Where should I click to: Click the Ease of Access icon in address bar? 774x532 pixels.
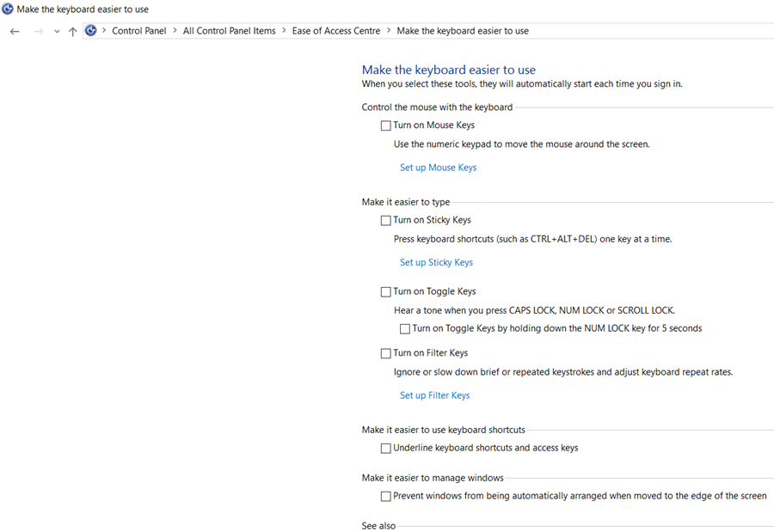point(91,31)
